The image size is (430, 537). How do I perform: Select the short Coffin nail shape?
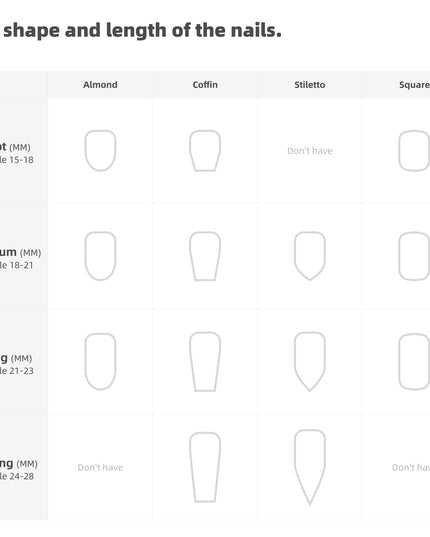tap(205, 150)
